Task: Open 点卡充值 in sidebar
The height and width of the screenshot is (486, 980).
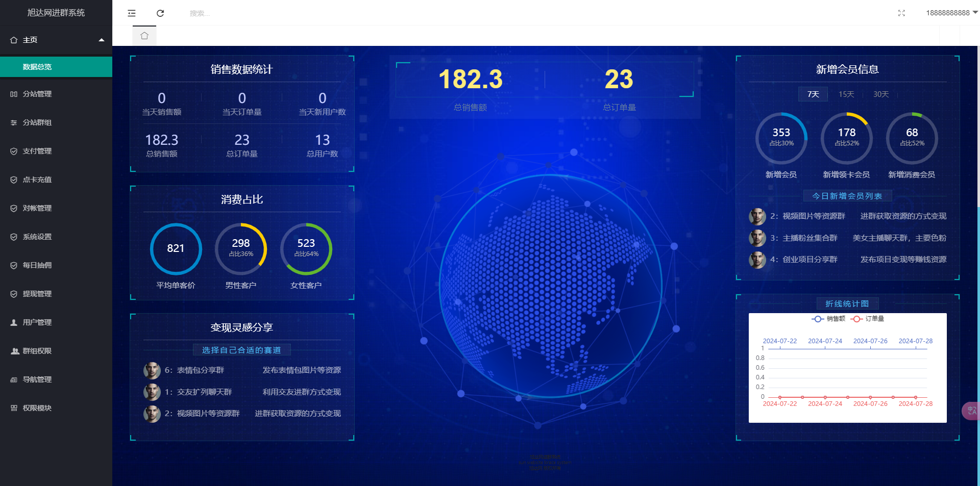Action: 56,180
